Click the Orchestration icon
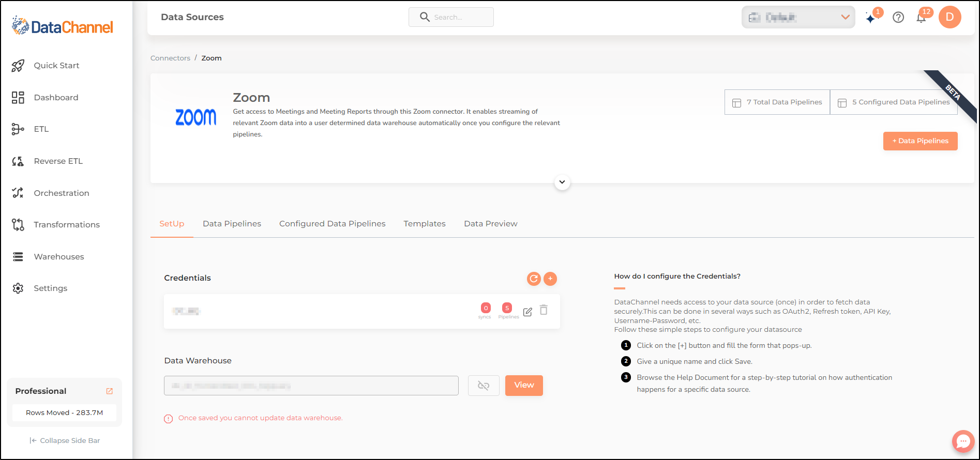The height and width of the screenshot is (460, 980). [x=18, y=193]
